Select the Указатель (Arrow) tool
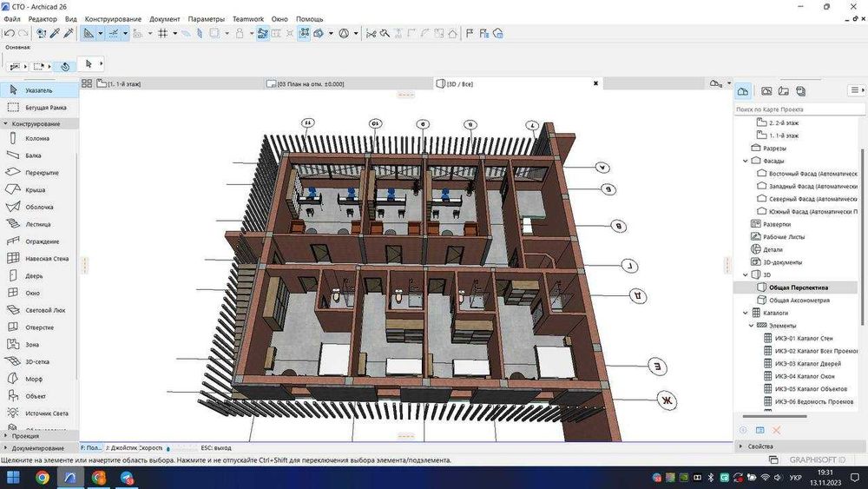The height and width of the screenshot is (489, 868). (39, 89)
